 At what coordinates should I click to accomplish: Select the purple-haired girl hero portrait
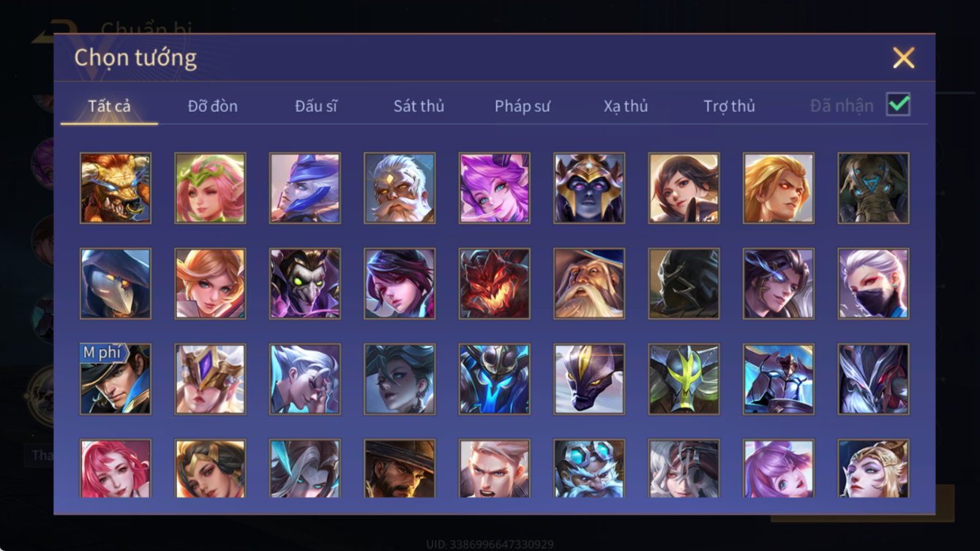coord(494,188)
